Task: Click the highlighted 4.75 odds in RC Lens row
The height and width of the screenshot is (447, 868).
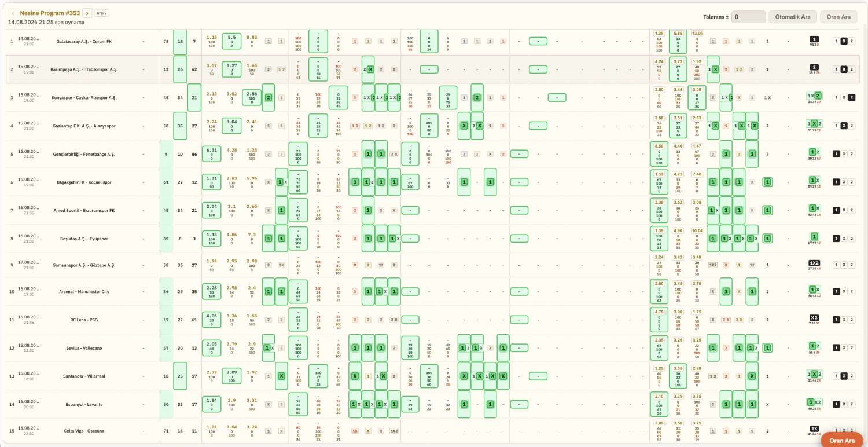Action: 659,312
